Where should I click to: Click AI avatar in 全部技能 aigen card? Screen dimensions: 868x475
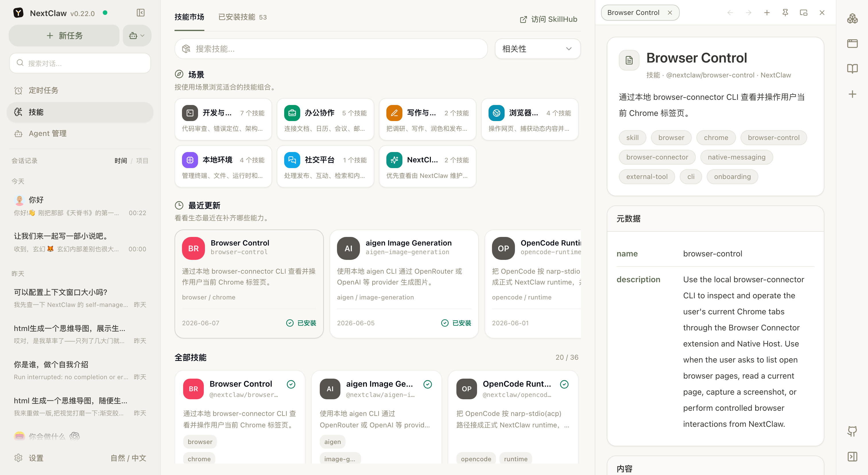330,389
